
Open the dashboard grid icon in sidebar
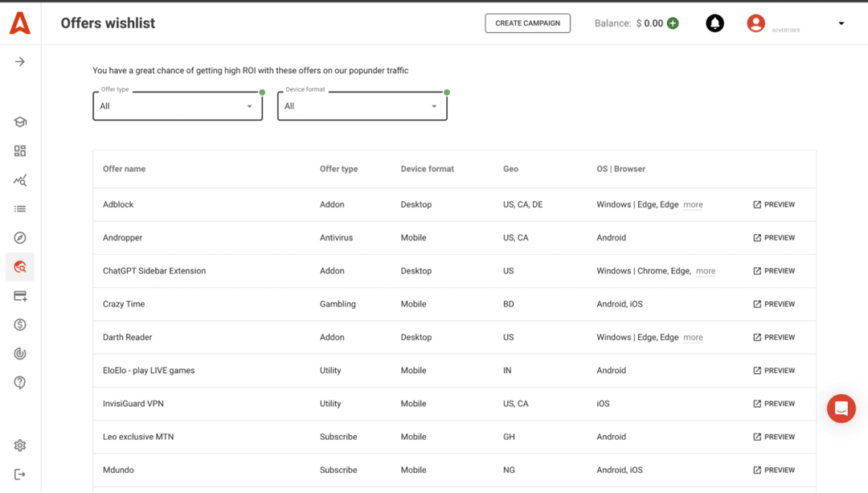click(20, 151)
